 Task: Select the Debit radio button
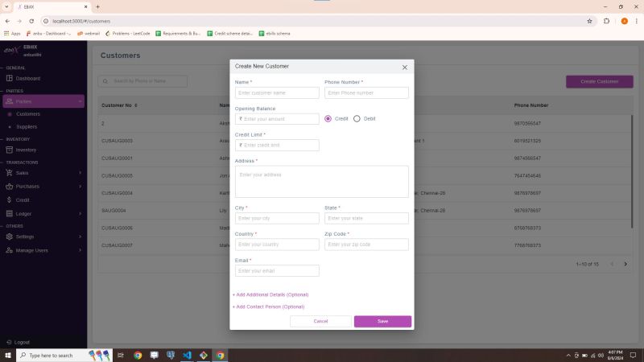tap(357, 118)
